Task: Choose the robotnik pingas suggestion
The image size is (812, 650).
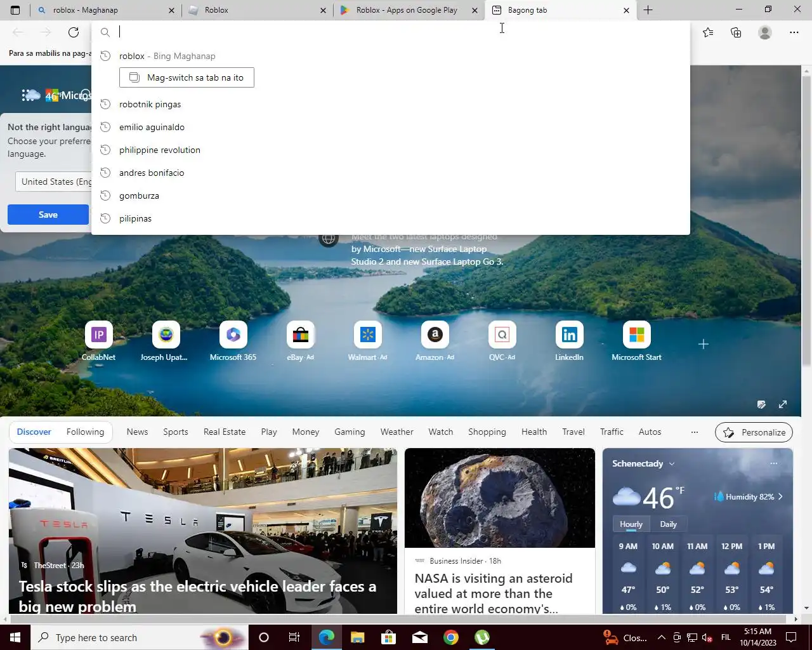Action: [391, 104]
